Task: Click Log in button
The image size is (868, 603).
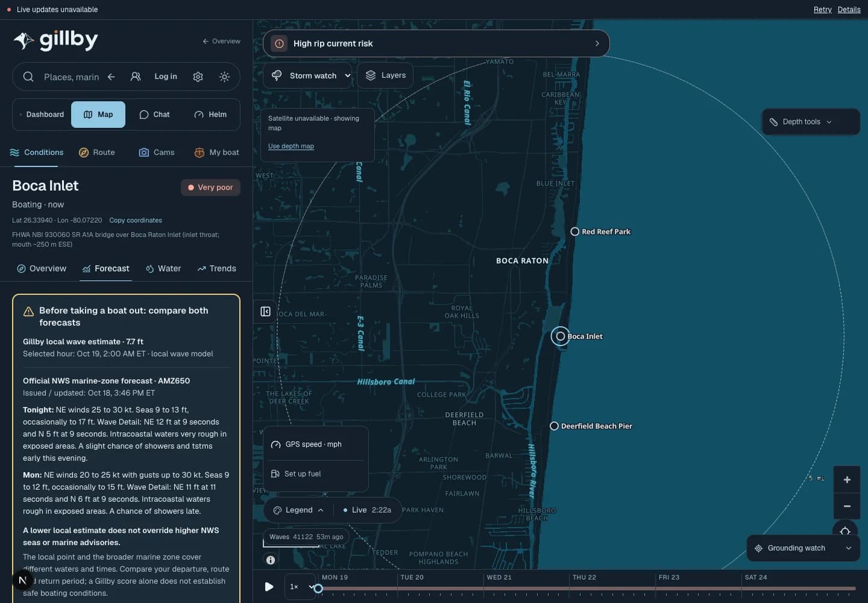Action: (166, 77)
